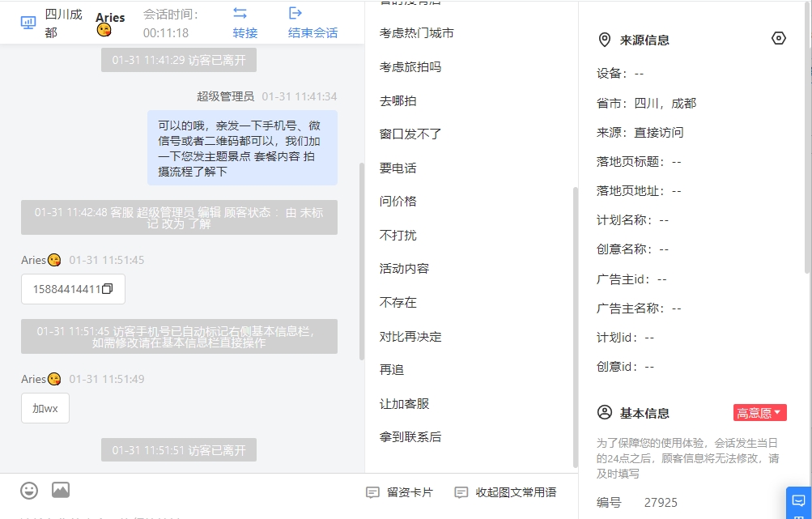Click the 编号 value 27925

click(x=661, y=503)
